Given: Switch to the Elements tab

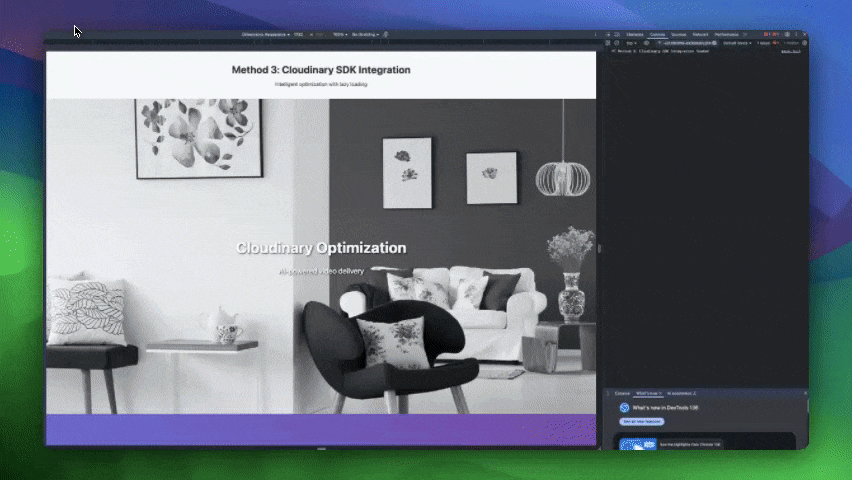Looking at the screenshot, I should [635, 35].
